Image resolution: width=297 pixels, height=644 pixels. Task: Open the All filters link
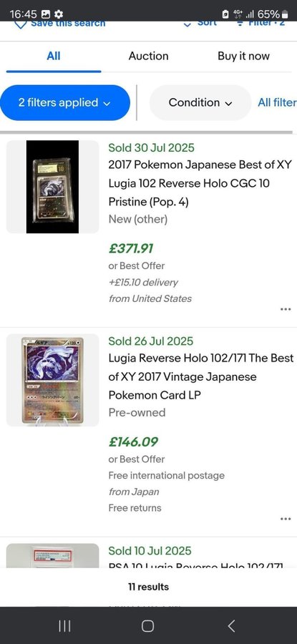pyautogui.click(x=277, y=102)
